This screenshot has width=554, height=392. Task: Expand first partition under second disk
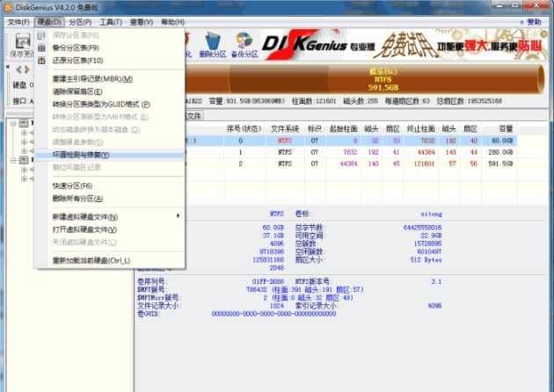(24, 170)
